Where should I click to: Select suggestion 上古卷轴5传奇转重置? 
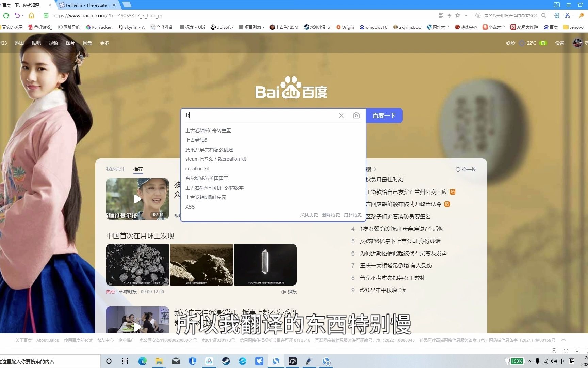(208, 131)
